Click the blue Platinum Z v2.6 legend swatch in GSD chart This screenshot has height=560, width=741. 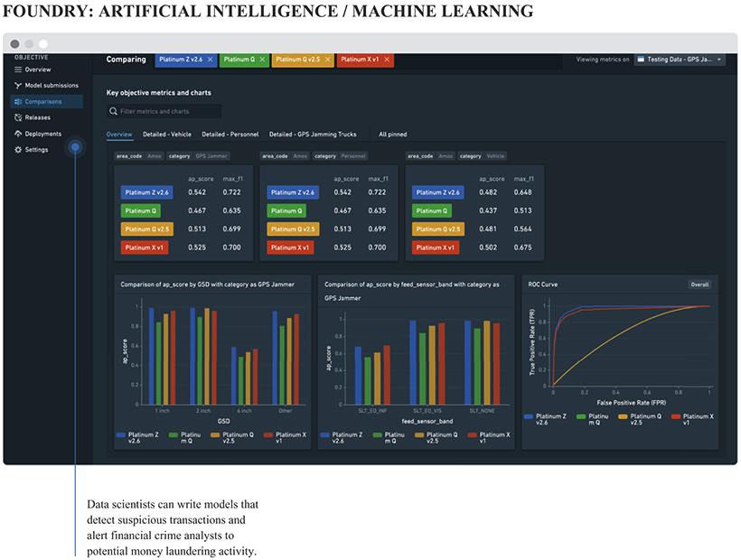tap(121, 434)
